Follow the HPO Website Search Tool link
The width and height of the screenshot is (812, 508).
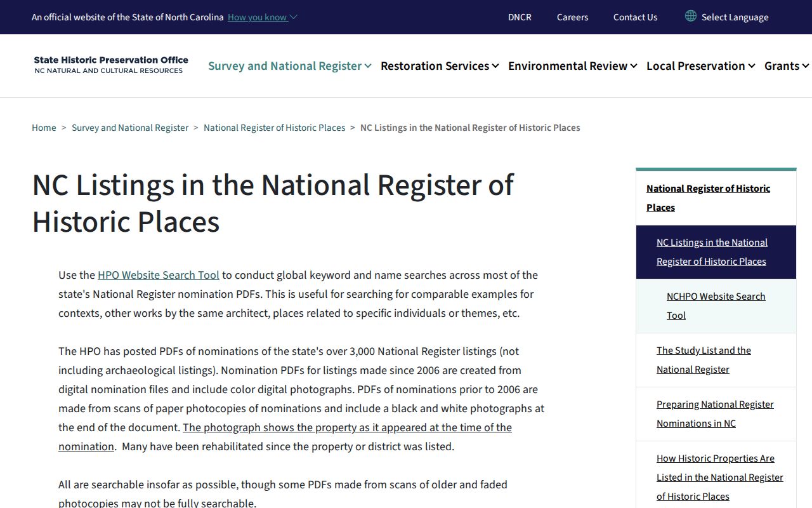(x=159, y=275)
